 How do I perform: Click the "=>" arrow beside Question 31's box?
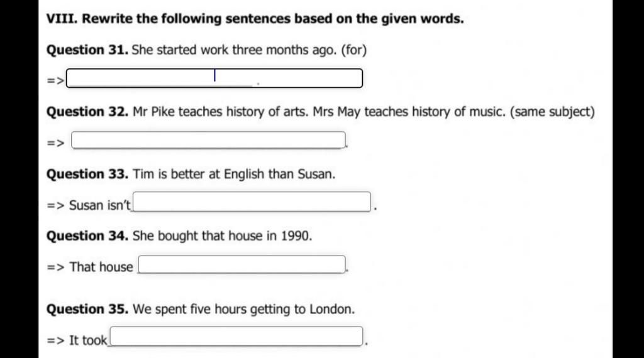[x=55, y=81]
